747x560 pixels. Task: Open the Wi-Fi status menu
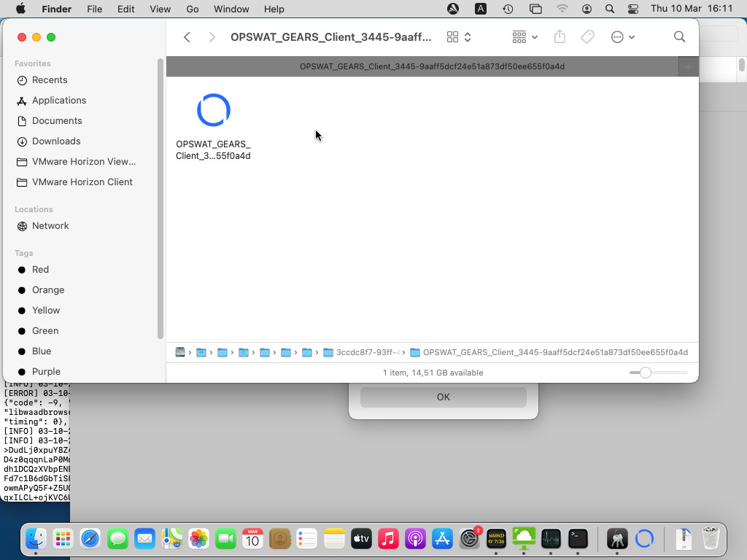coord(562,9)
